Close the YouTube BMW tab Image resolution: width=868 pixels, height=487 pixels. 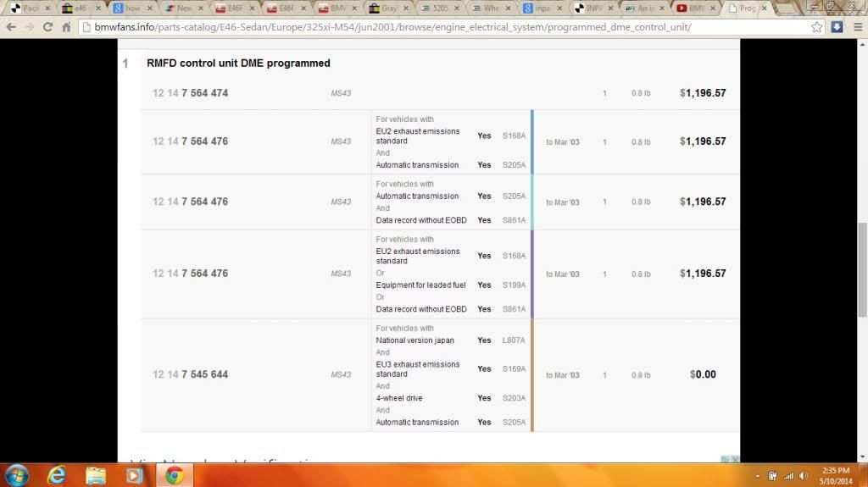[x=713, y=8]
